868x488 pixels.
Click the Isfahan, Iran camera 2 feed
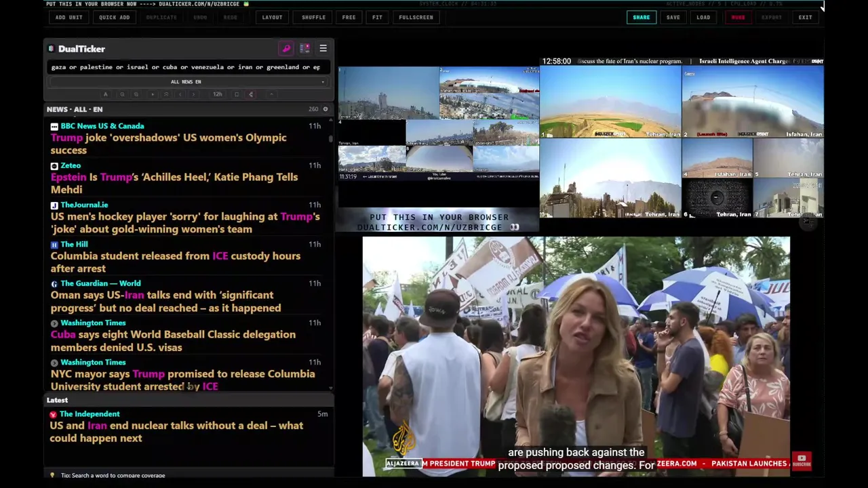pos(753,102)
